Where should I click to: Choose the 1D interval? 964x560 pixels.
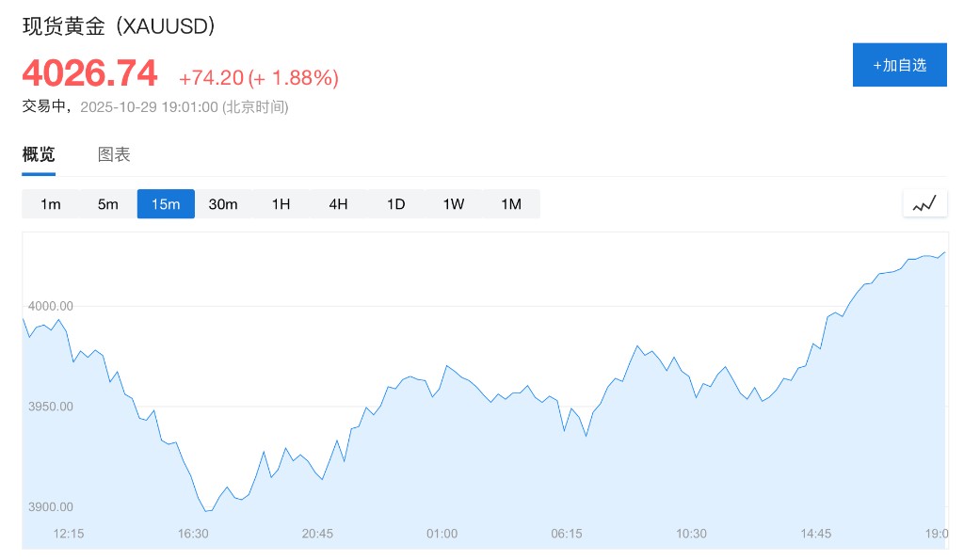pos(395,204)
